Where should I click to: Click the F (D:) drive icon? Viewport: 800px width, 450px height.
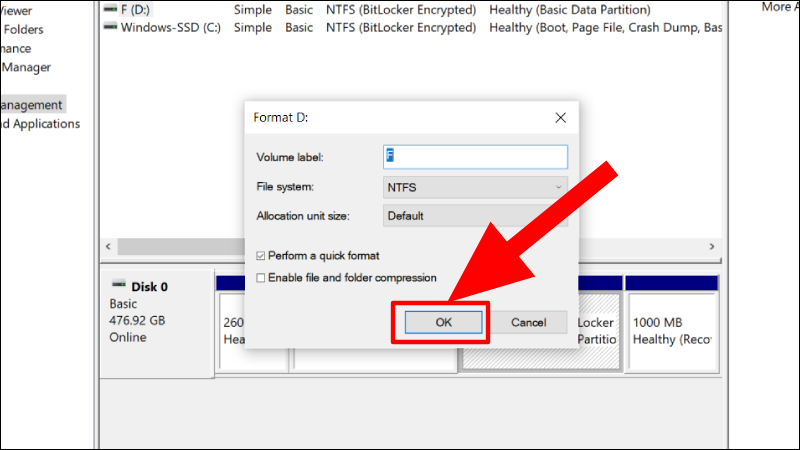tap(110, 9)
